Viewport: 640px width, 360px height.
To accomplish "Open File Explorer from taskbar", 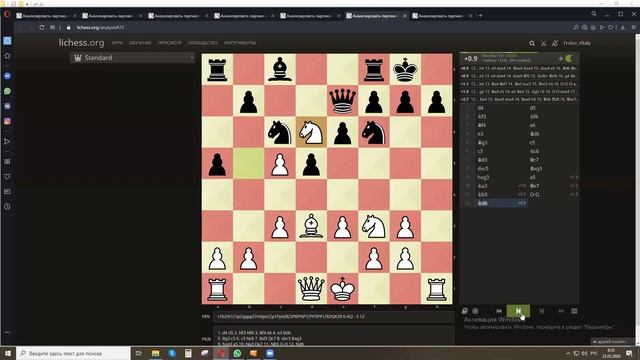I will [x=156, y=353].
